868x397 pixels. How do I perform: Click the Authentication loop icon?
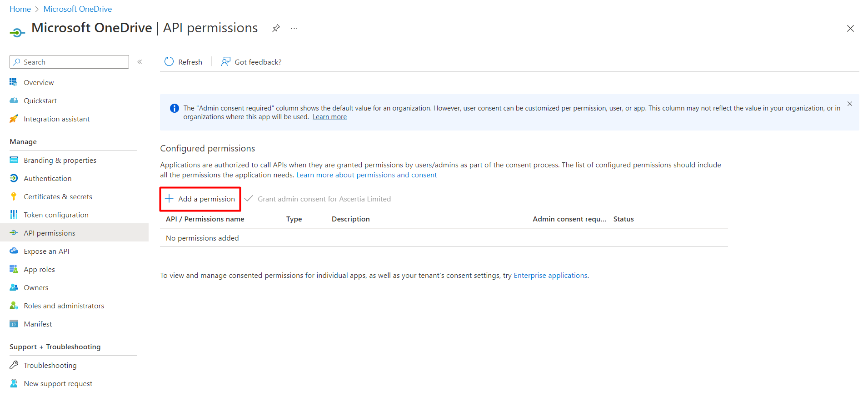[x=14, y=178]
